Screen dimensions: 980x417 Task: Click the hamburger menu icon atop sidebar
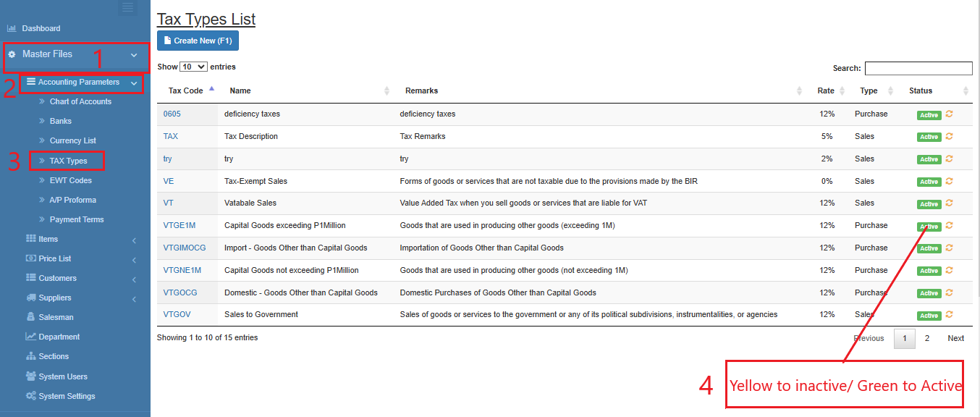point(127,7)
